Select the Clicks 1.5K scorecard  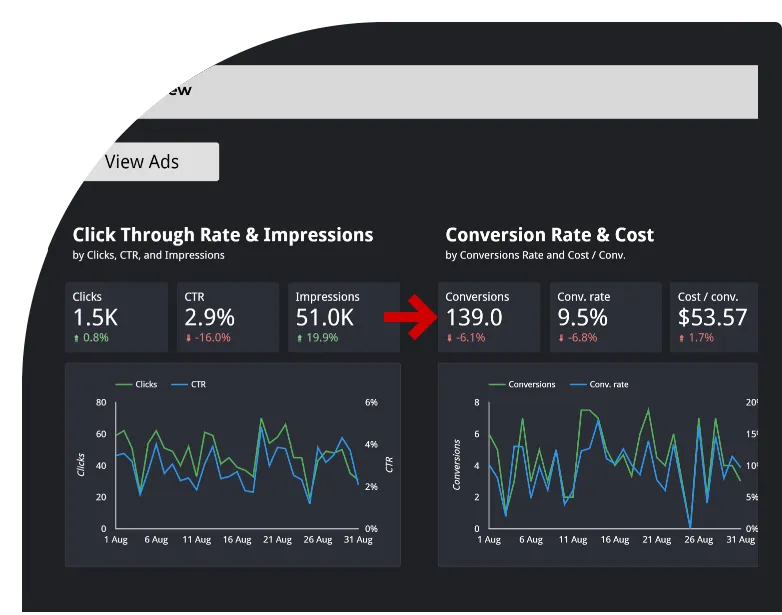coord(116,317)
